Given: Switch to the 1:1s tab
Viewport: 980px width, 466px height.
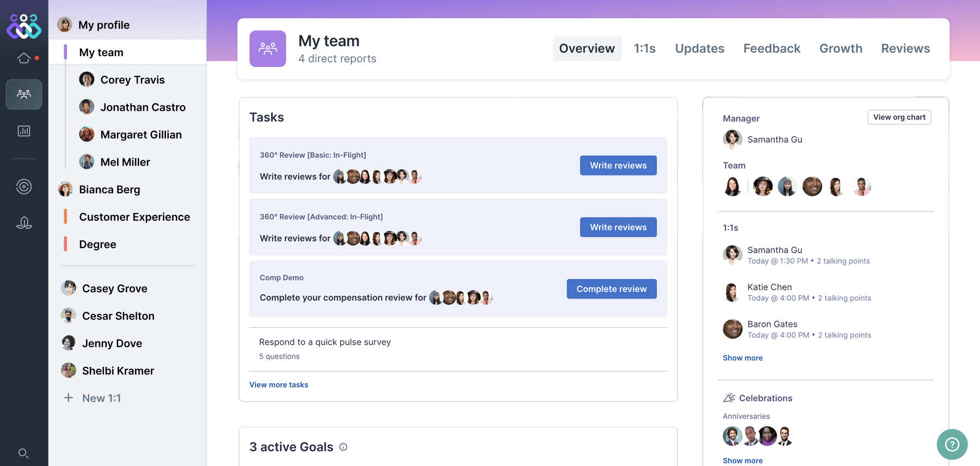Looking at the screenshot, I should (645, 49).
